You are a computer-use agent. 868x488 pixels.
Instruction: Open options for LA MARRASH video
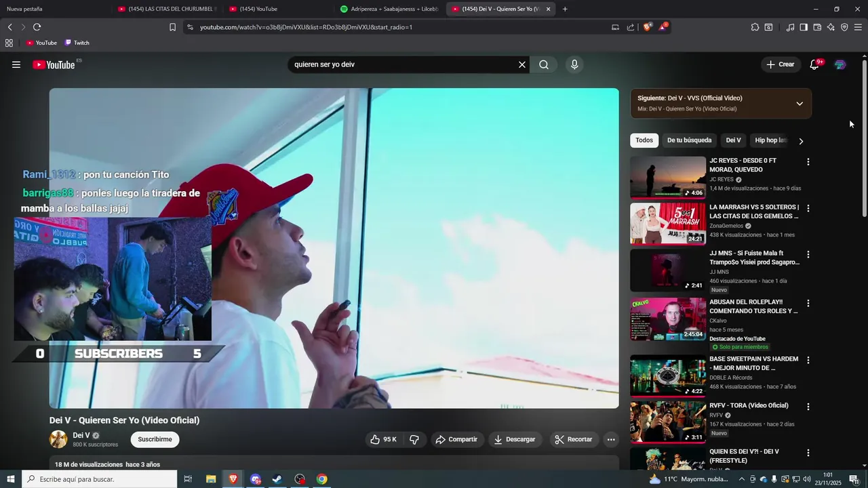click(x=808, y=208)
